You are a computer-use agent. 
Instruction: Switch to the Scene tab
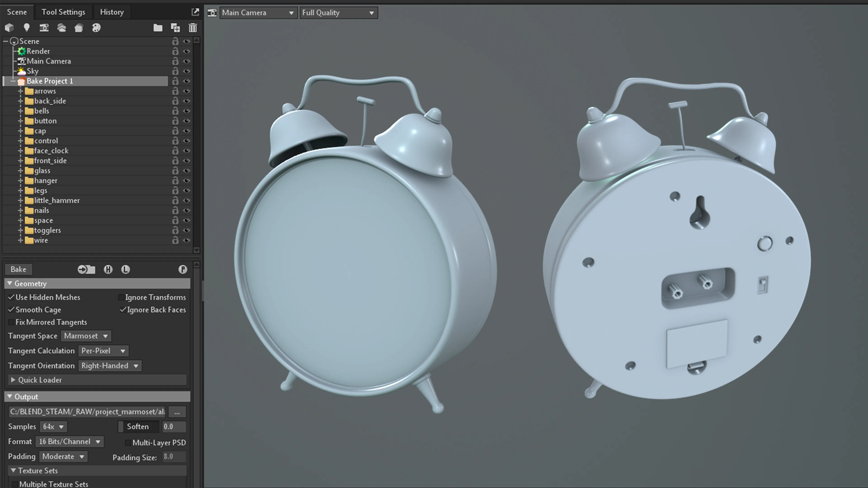17,12
